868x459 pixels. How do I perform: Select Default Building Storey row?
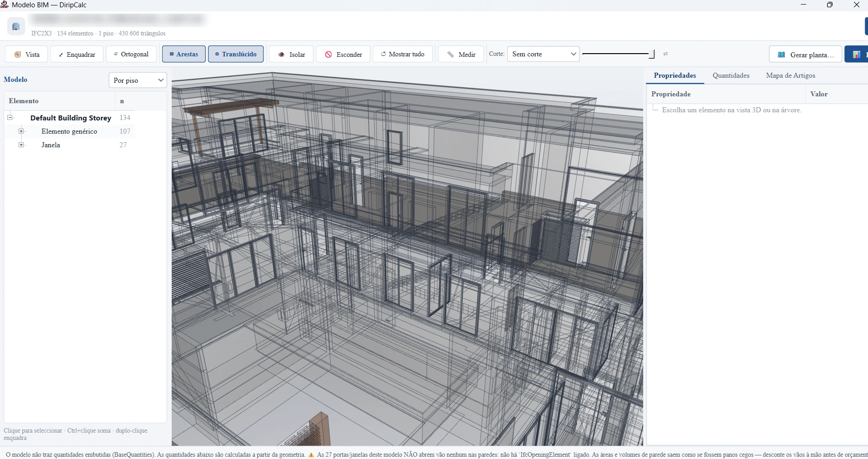[x=70, y=118]
